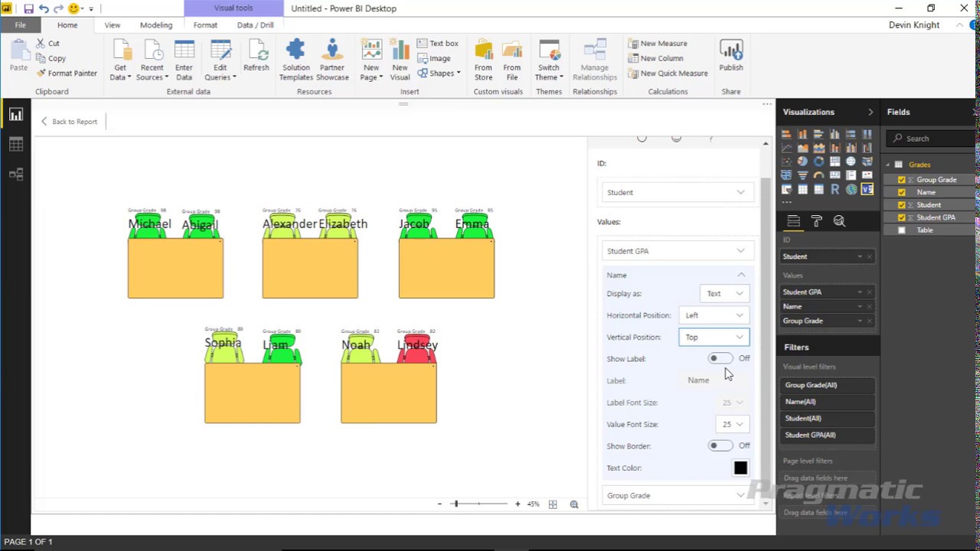The width and height of the screenshot is (980, 551).
Task: Select the Gauge visualization icon
Action: 818,175
